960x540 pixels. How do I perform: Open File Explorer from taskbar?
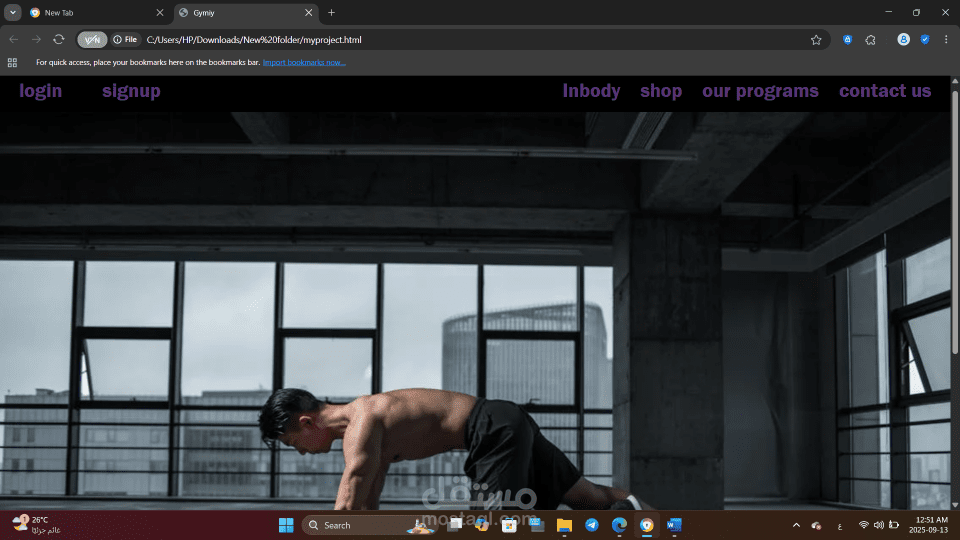pyautogui.click(x=564, y=525)
